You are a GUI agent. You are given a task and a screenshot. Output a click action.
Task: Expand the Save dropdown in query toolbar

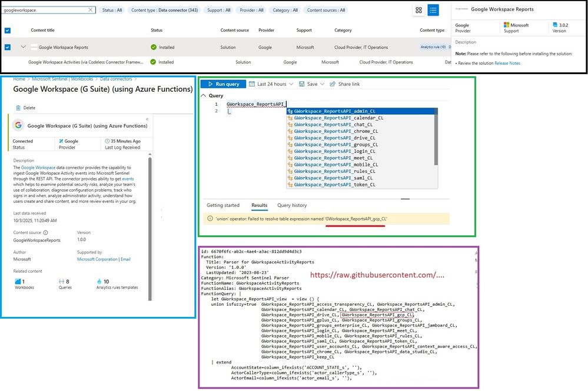tap(322, 84)
